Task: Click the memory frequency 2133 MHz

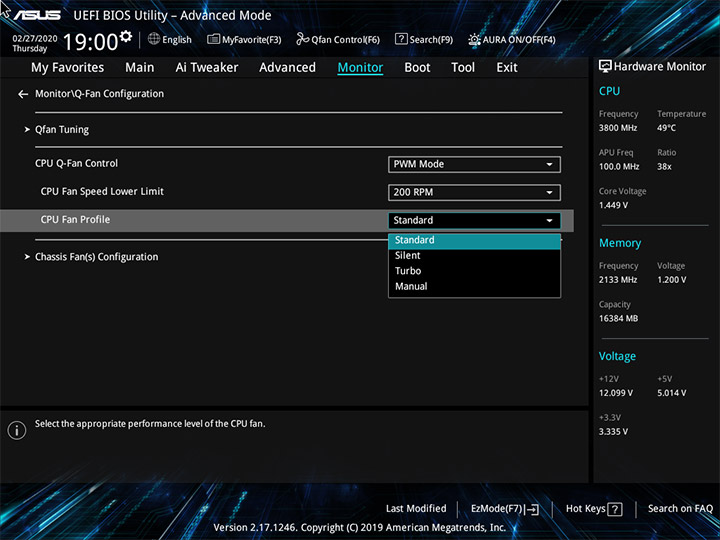Action: coord(618,280)
